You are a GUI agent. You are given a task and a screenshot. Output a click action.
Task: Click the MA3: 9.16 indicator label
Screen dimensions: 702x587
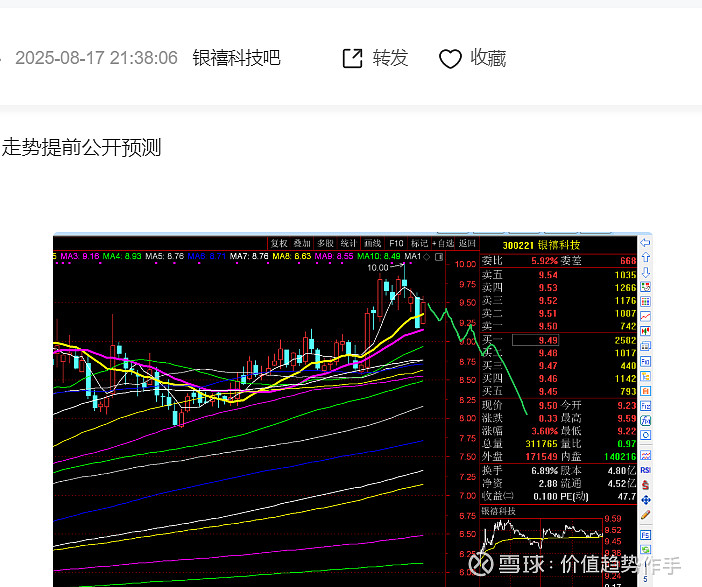point(80,256)
